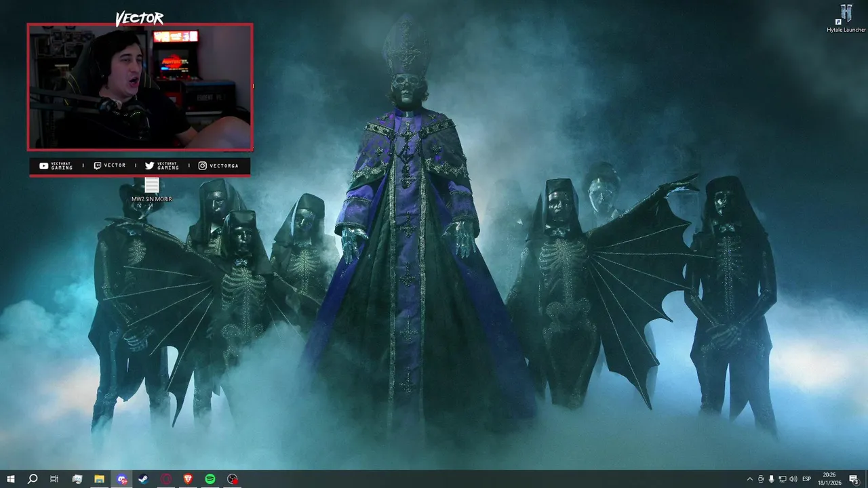This screenshot has width=868, height=488.
Task: Change the ESP input language indicator
Action: pyautogui.click(x=807, y=479)
